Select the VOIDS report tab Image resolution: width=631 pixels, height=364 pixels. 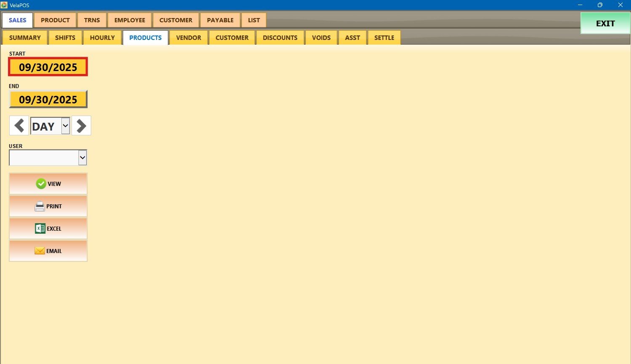321,38
